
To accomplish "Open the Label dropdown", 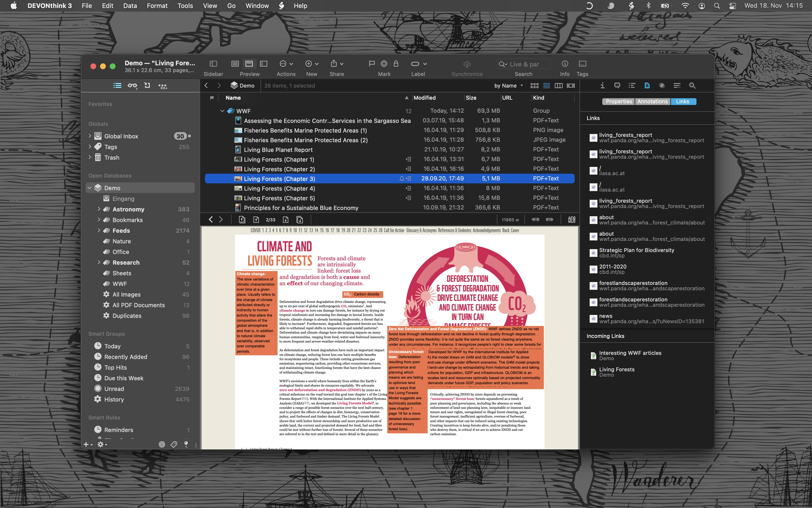I will point(418,64).
